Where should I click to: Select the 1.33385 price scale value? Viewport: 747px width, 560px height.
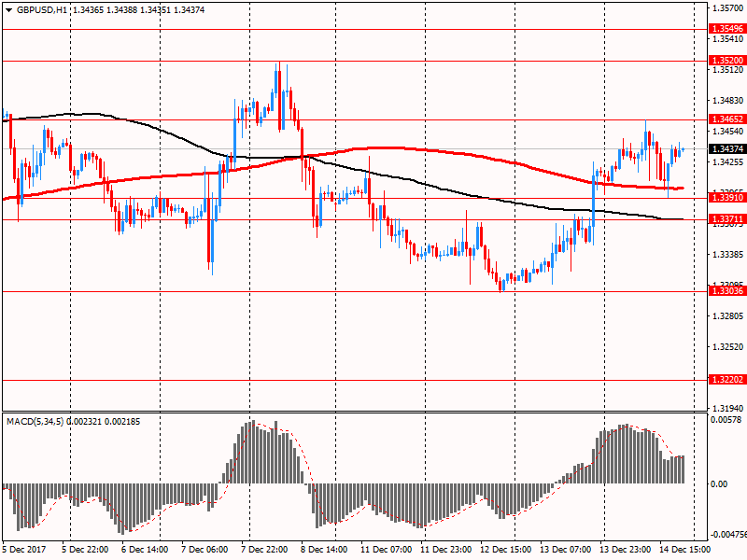pyautogui.click(x=728, y=254)
